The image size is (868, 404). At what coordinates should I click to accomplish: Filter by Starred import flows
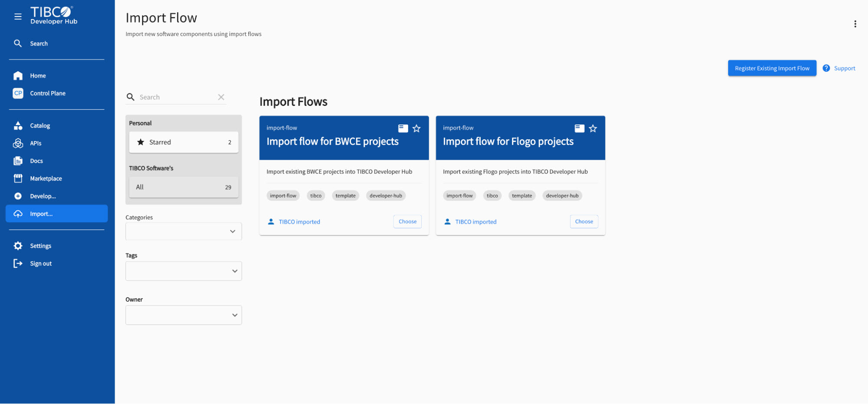(x=184, y=142)
